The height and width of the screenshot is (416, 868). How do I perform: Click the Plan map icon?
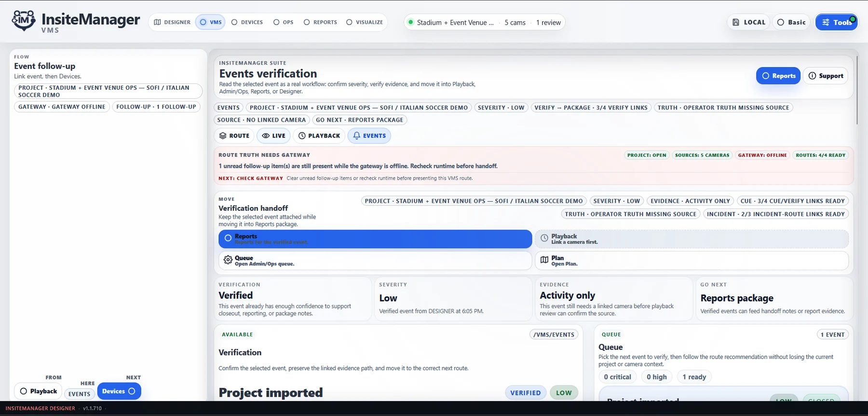(x=544, y=260)
